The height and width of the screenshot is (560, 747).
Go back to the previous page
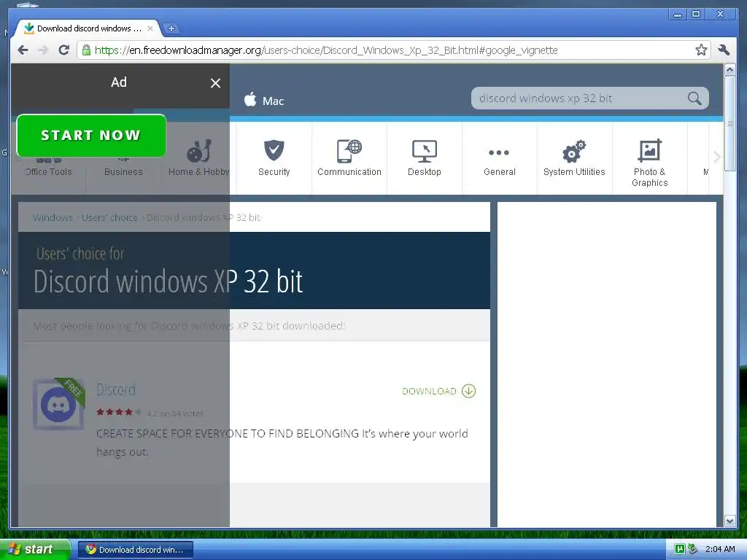point(23,50)
